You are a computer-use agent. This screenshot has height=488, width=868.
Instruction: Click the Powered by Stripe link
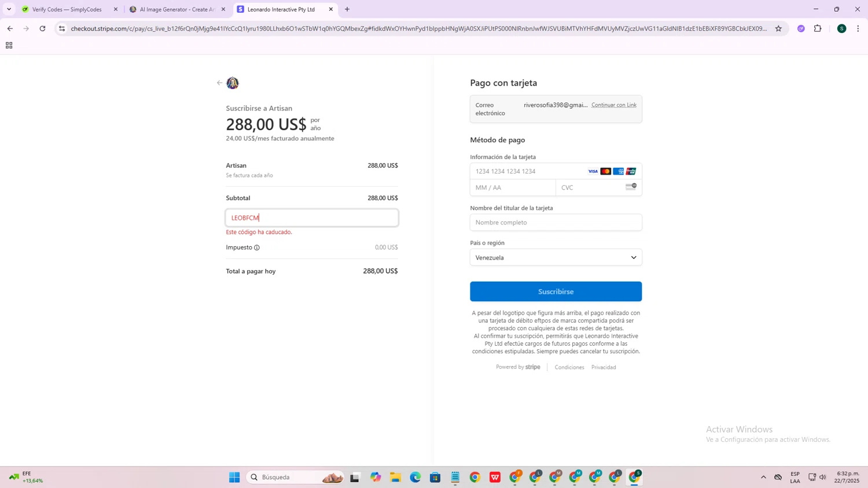pyautogui.click(x=518, y=367)
